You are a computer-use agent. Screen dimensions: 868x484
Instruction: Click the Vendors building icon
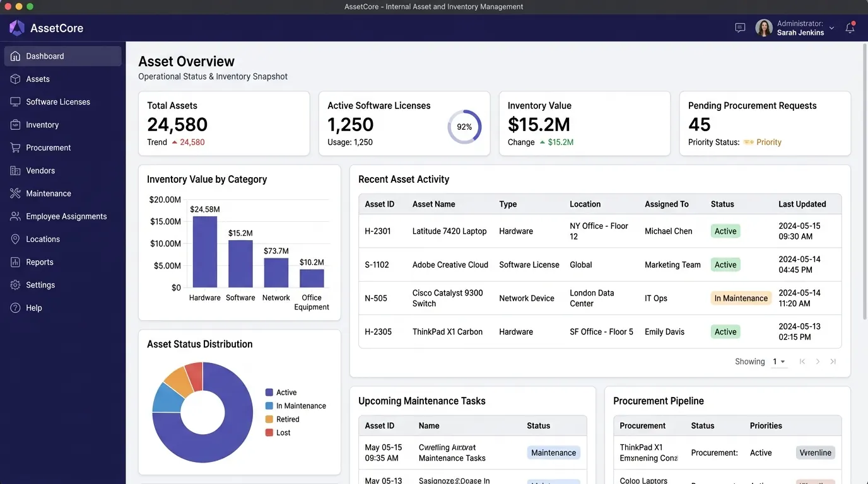(x=15, y=170)
